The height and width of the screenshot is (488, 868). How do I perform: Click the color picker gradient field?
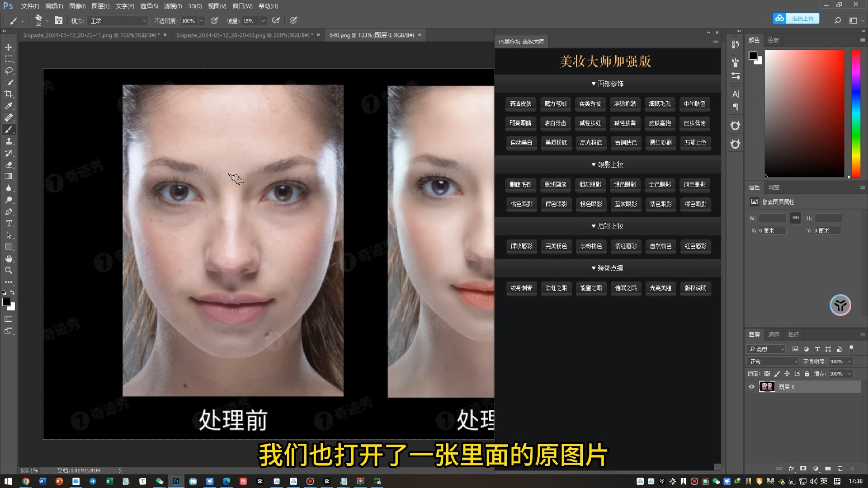pyautogui.click(x=804, y=113)
